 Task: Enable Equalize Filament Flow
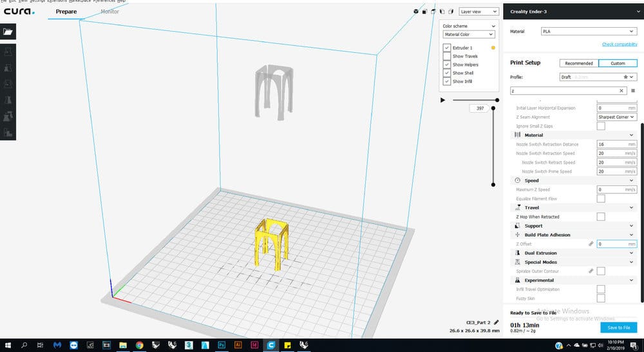pyautogui.click(x=601, y=199)
